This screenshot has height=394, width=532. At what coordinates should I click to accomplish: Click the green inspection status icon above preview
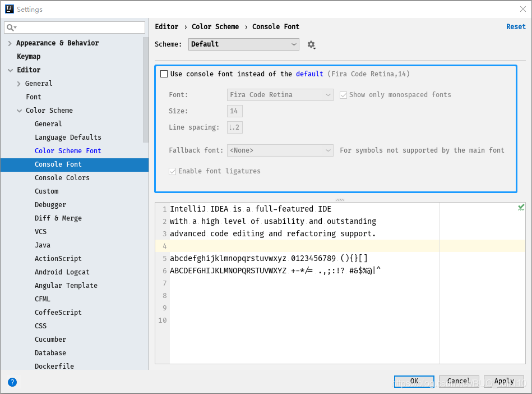click(521, 207)
